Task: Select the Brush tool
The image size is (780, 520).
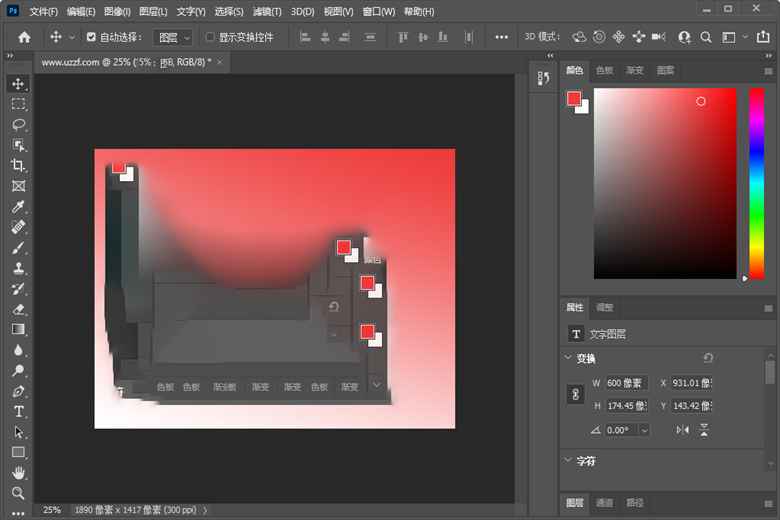Action: tap(18, 247)
